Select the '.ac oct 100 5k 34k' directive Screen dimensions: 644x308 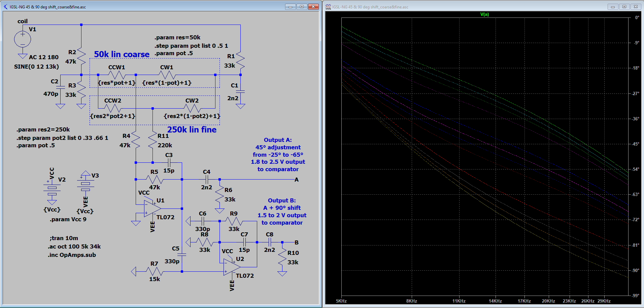(74, 246)
